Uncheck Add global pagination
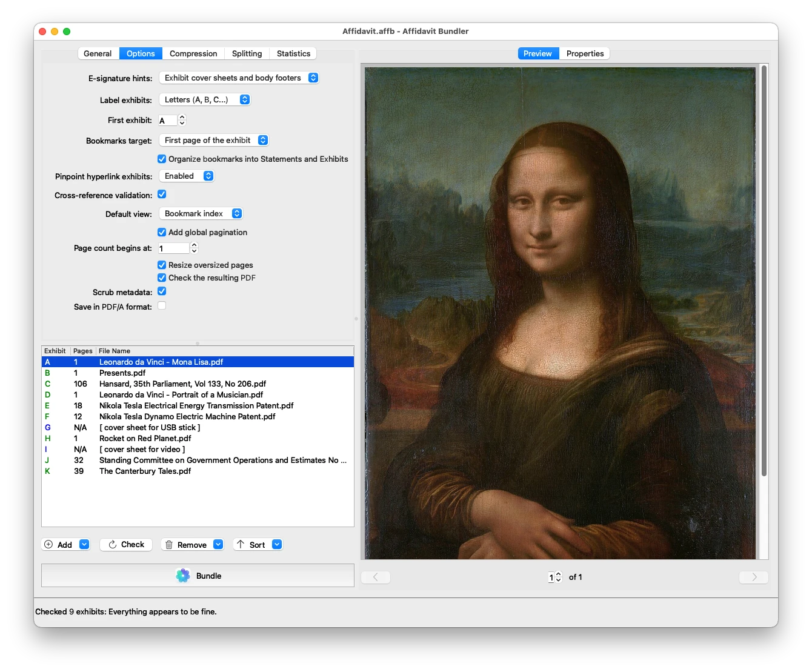This screenshot has height=672, width=812. pyautogui.click(x=162, y=233)
